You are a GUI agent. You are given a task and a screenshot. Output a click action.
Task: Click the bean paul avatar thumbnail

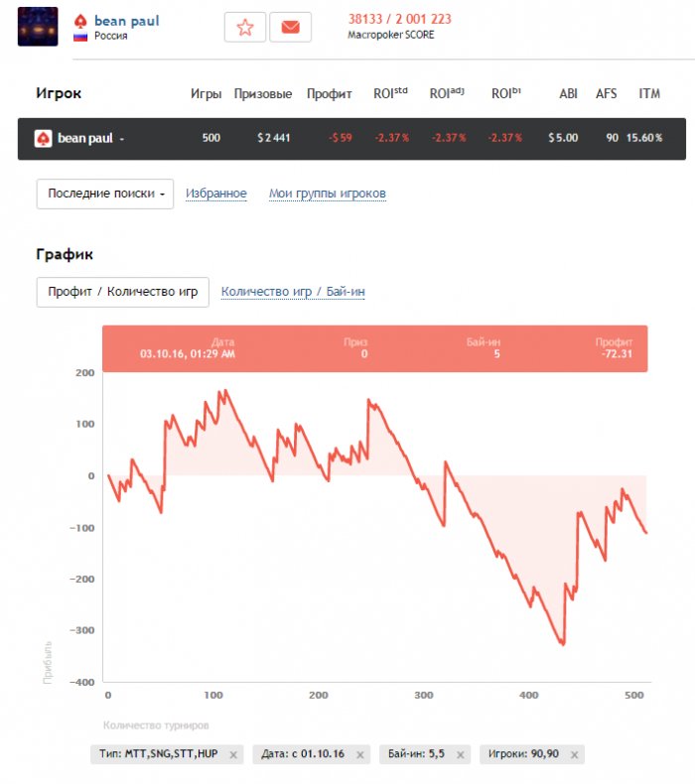pos(38,27)
